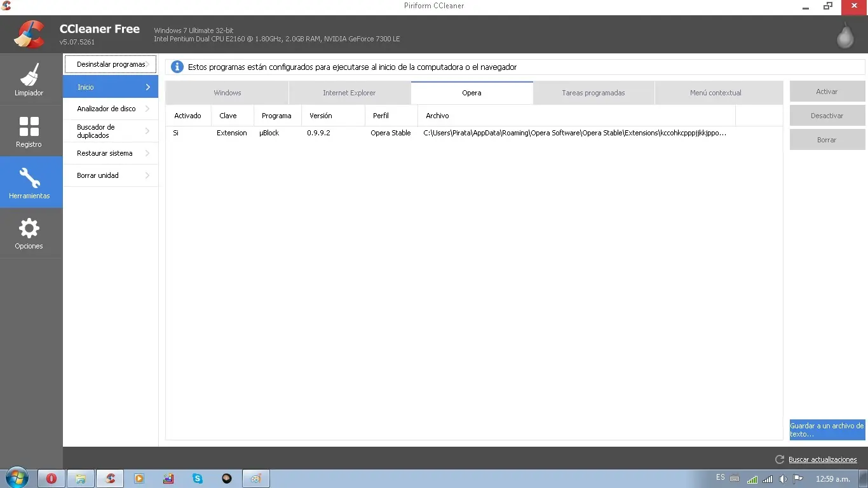This screenshot has height=488, width=868.
Task: Click the Show desktop strip
Action: 864,478
